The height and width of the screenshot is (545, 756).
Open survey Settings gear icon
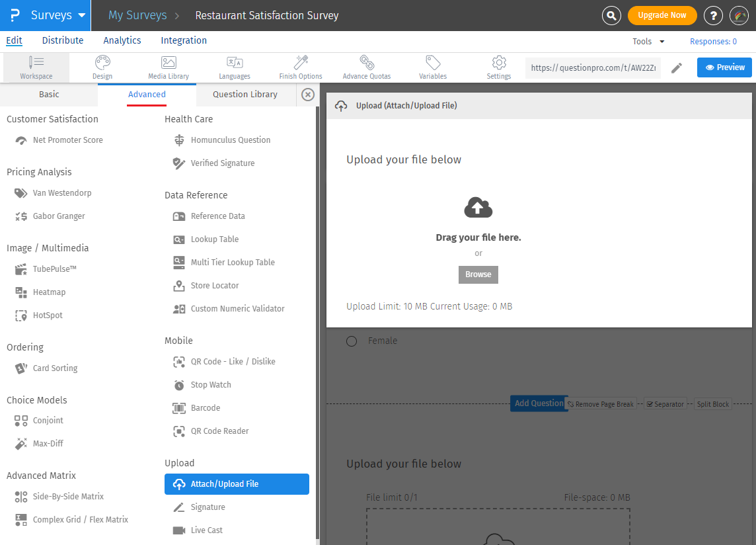[x=499, y=67]
